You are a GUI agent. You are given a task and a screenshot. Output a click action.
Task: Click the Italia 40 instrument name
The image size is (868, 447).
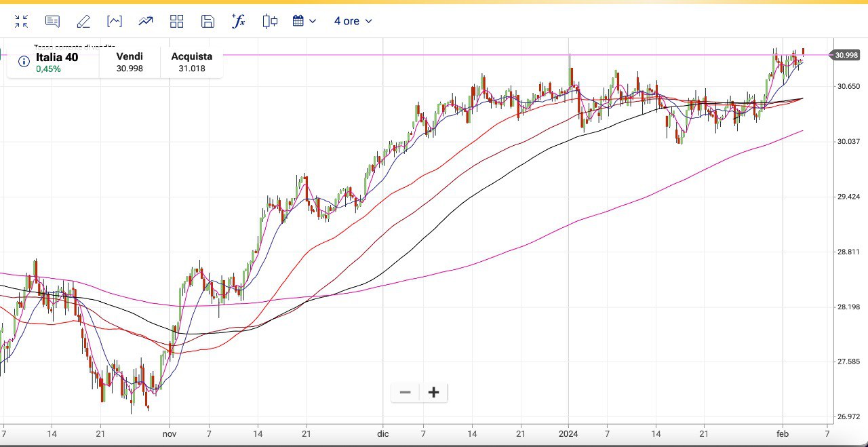pos(57,58)
